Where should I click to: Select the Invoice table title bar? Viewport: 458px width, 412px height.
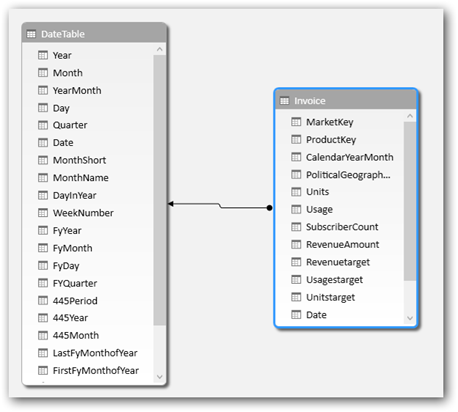346,100
